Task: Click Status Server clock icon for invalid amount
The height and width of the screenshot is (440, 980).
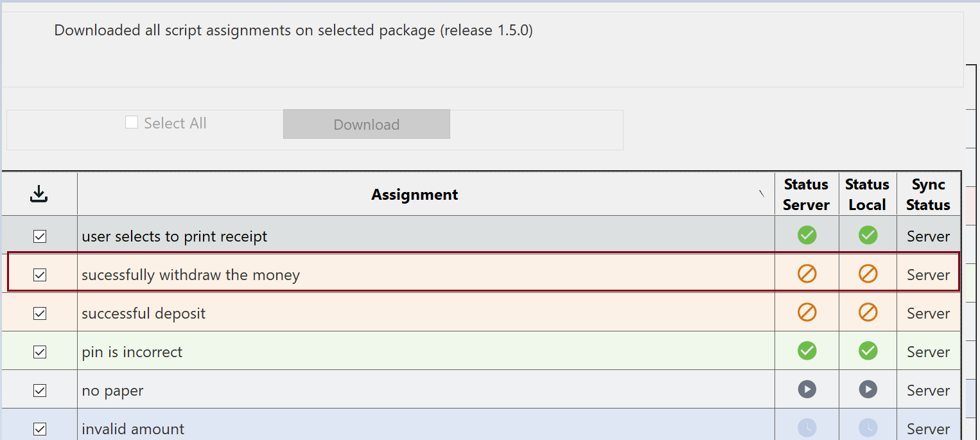Action: 807,428
